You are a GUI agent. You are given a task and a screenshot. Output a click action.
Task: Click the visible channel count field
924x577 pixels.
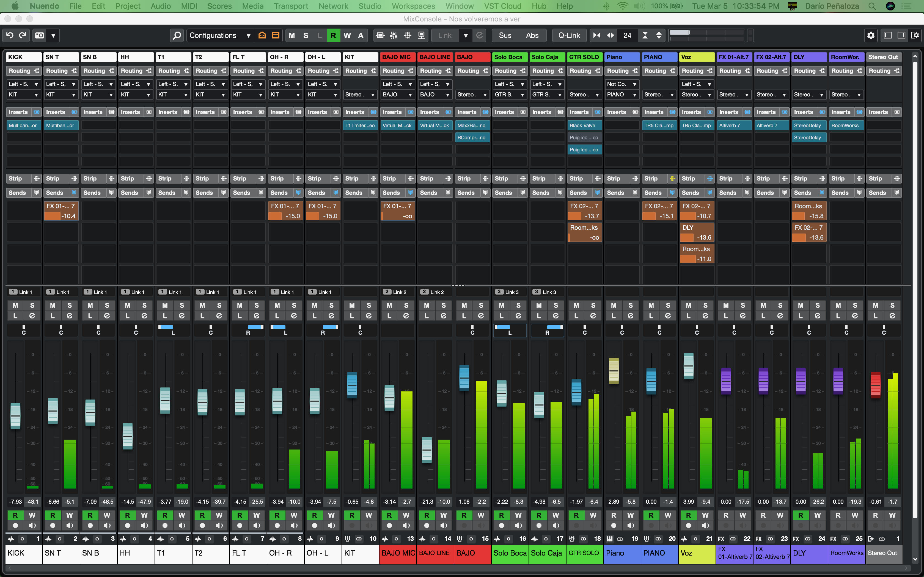point(627,35)
